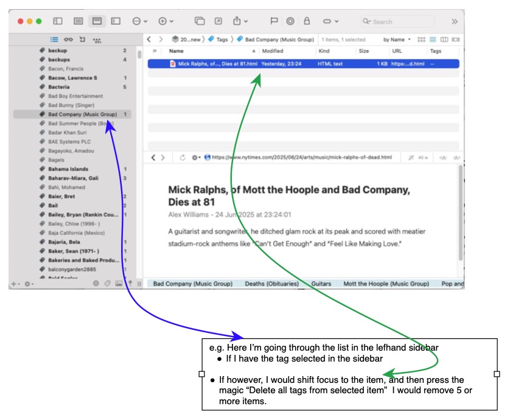Viewport: 524px width, 420px height.
Task: Toggle the image filter icon at sidebar bottom
Action: point(119,283)
